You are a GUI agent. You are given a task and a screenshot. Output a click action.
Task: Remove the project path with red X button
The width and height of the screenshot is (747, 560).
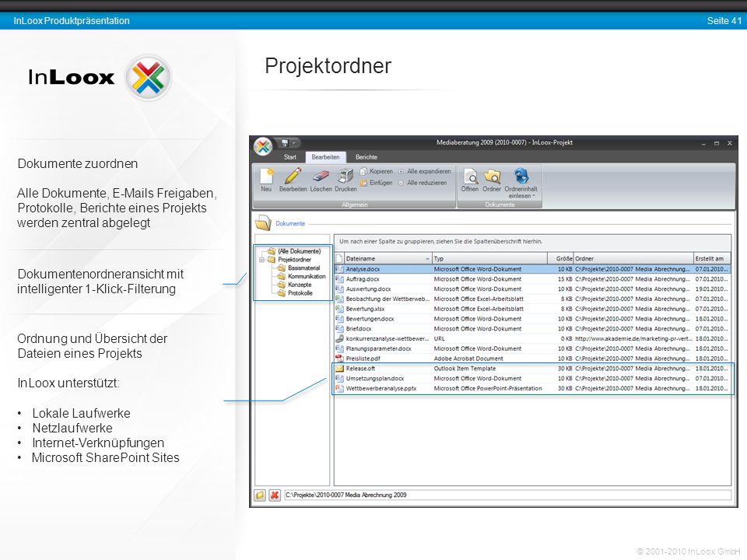tap(275, 495)
